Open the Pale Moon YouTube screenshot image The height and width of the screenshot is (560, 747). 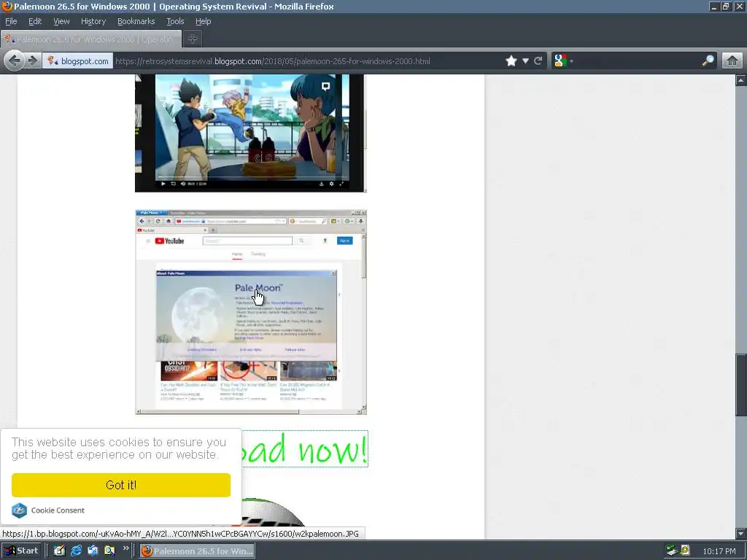click(251, 312)
